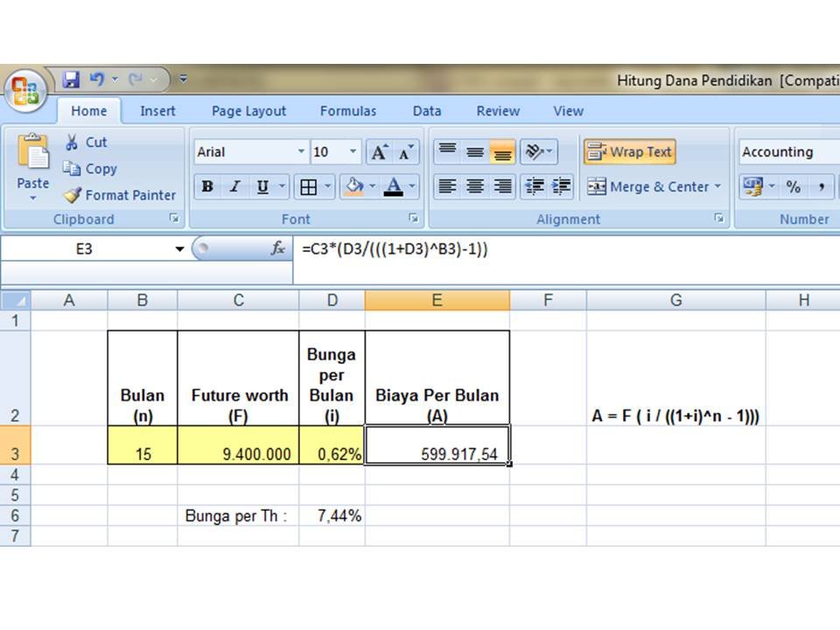Click the Borders icon

tap(308, 186)
